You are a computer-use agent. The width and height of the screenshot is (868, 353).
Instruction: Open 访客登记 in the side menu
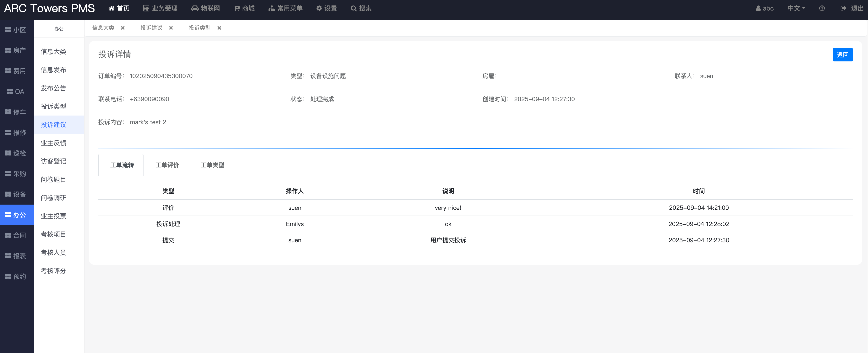pyautogui.click(x=53, y=161)
